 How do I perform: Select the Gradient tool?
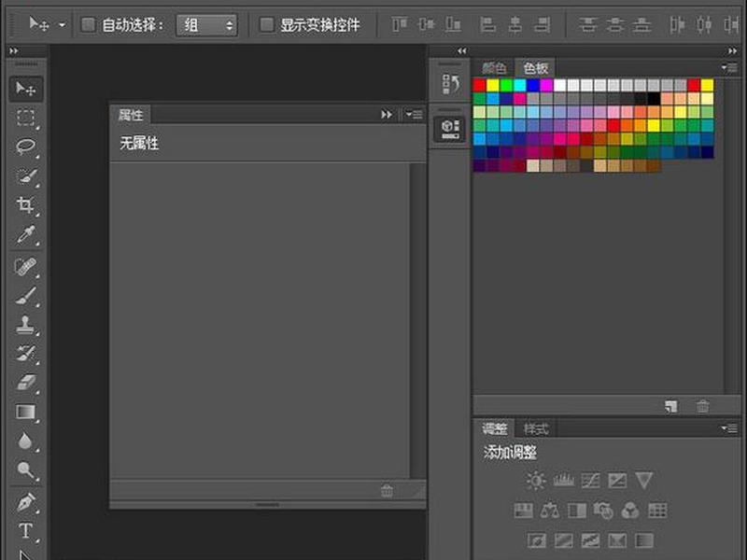[26, 412]
